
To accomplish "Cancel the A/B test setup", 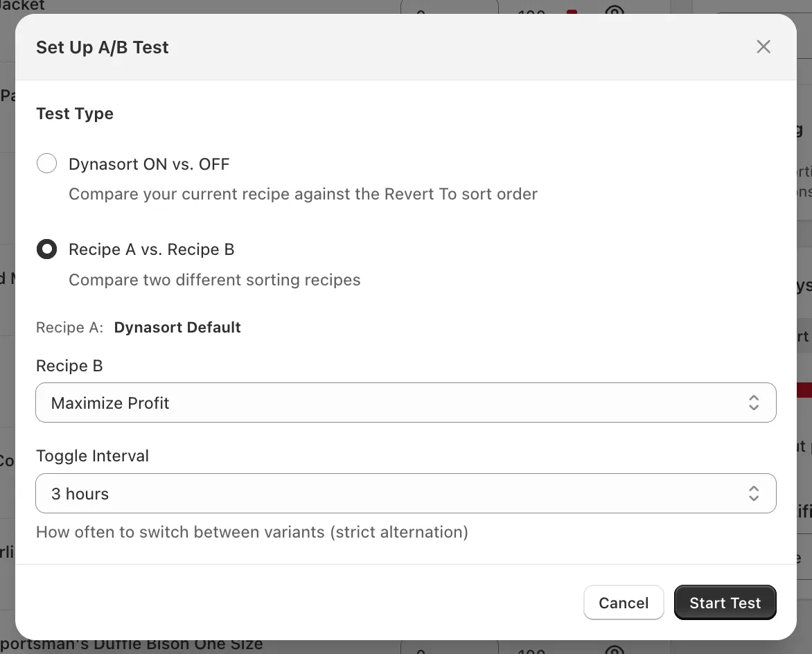I will click(623, 602).
